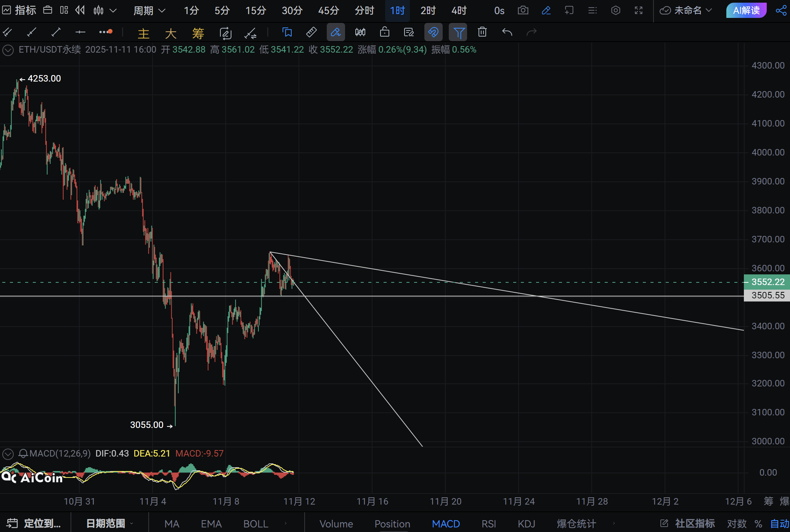The height and width of the screenshot is (532, 790).
Task: Toggle the magnet snap mode
Action: (x=434, y=32)
